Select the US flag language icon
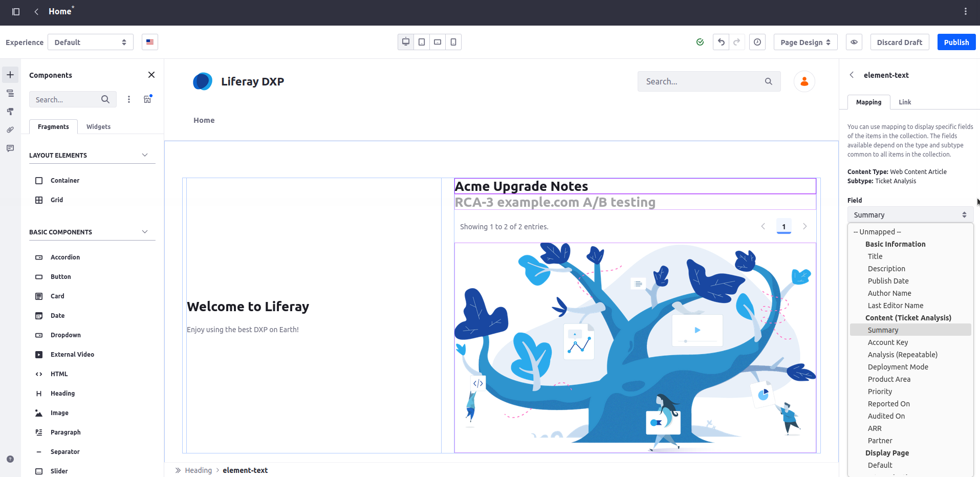Screen dimensions: 980x477 pos(150,42)
